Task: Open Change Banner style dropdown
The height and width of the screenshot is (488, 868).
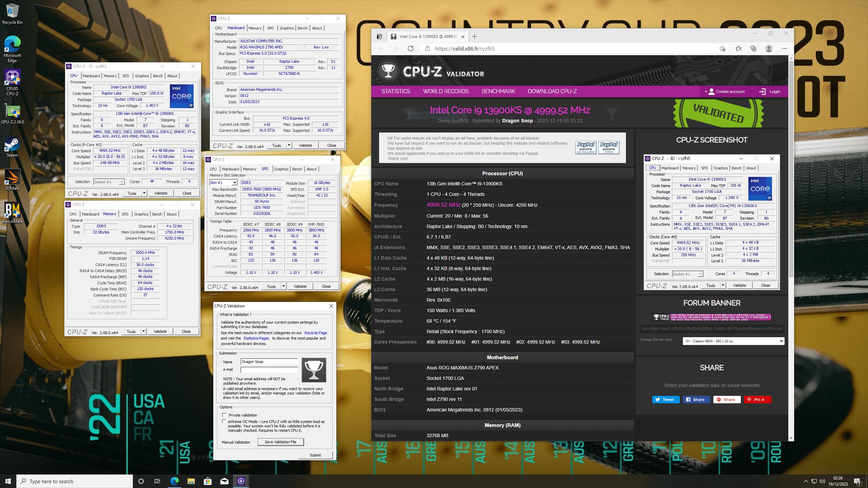Action: coord(733,341)
